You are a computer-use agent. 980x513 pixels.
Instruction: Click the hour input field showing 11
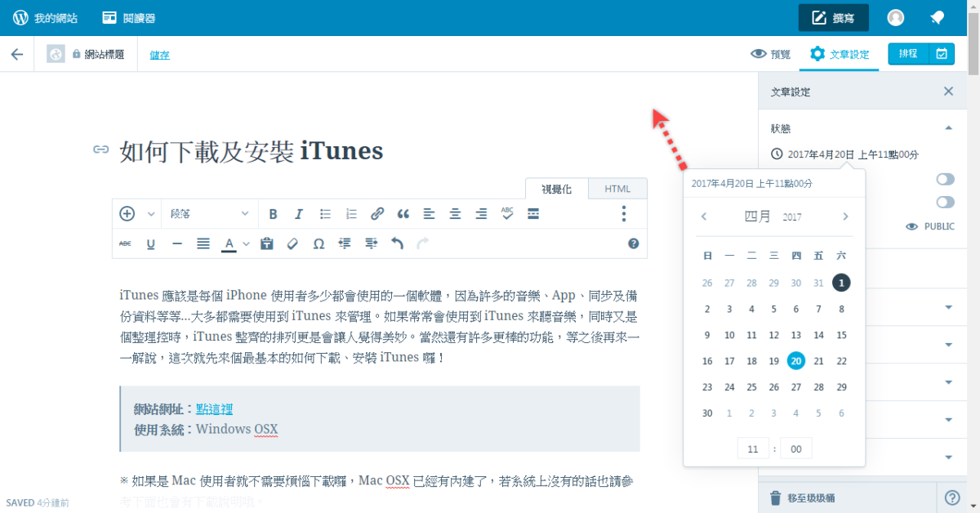tap(753, 448)
